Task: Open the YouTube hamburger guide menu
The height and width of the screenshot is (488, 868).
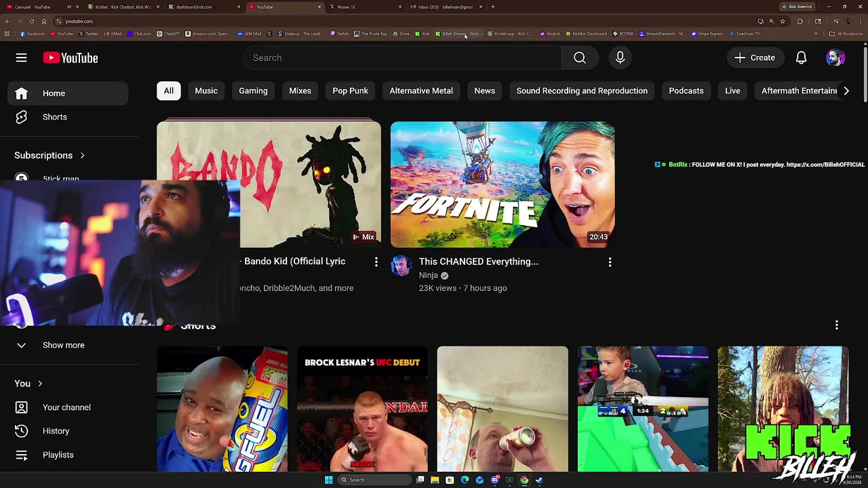Action: [x=21, y=58]
